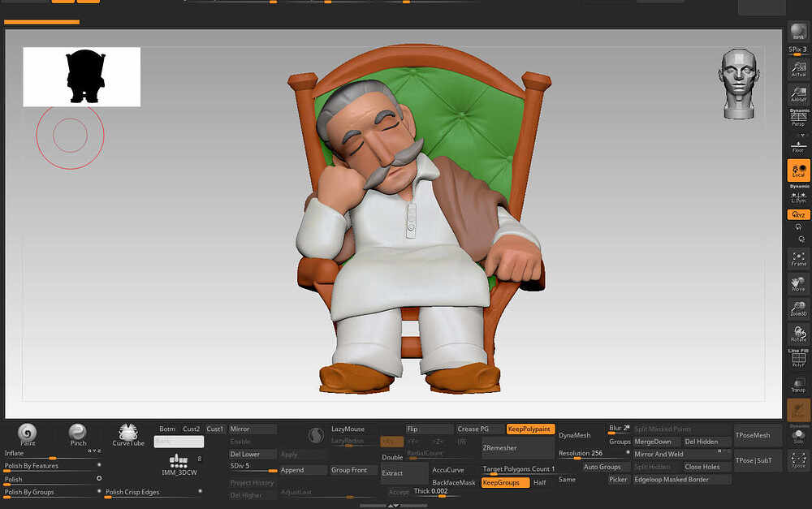Toggle the Same option
The image size is (812, 509).
(x=567, y=480)
